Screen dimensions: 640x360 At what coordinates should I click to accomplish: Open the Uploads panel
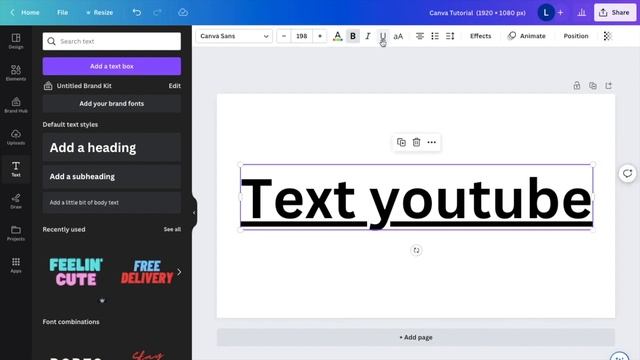(16, 137)
